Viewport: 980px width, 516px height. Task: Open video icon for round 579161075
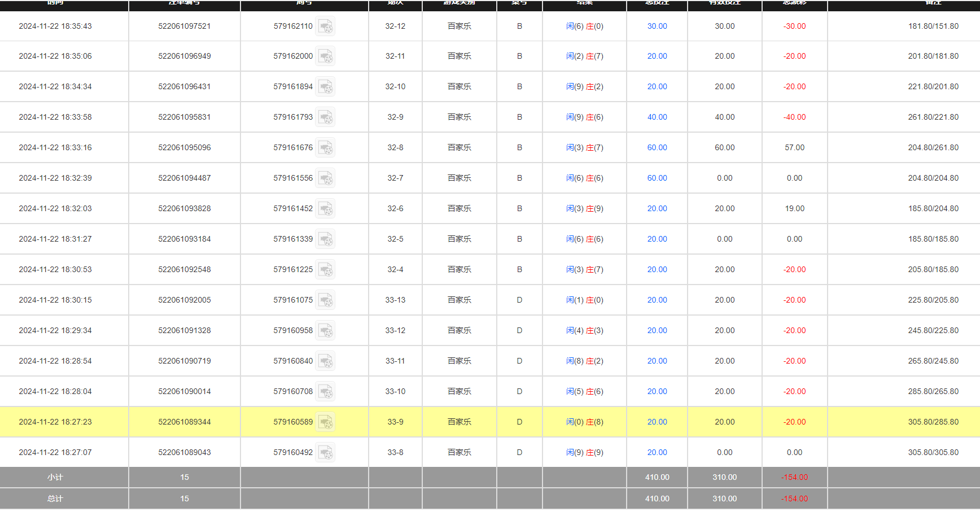(325, 300)
